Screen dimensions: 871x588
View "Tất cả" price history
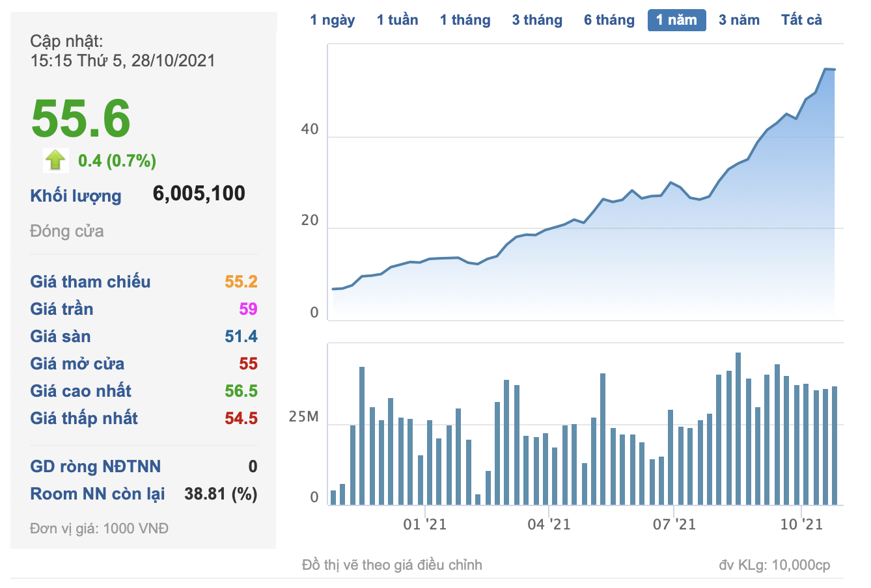click(801, 20)
